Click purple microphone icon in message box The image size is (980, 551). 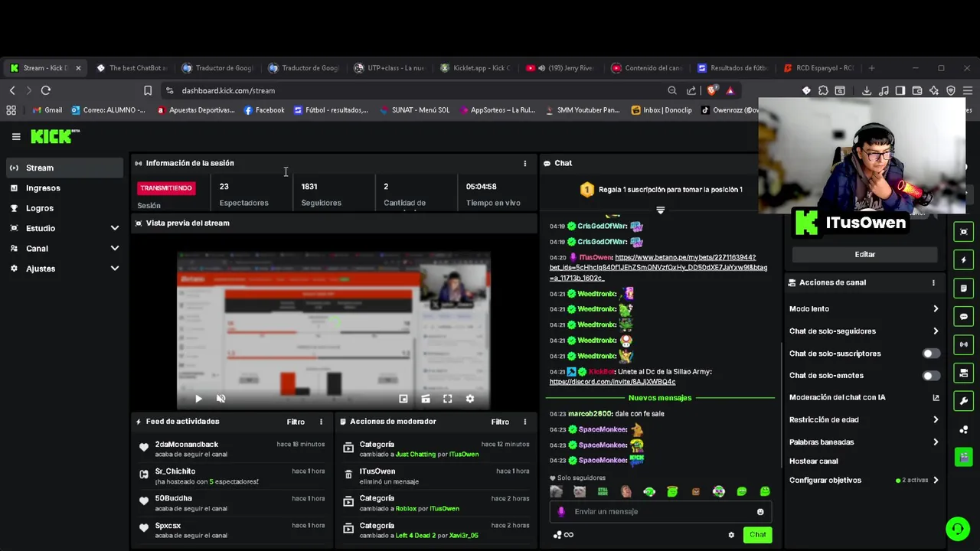click(x=561, y=512)
